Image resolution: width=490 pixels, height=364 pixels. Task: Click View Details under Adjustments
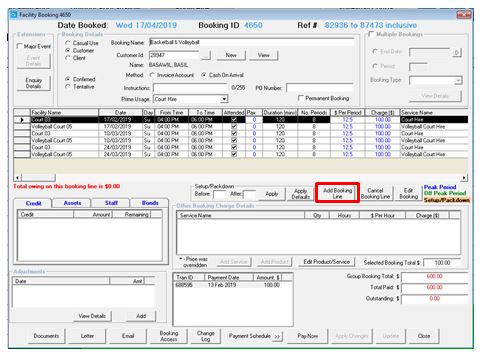92,316
